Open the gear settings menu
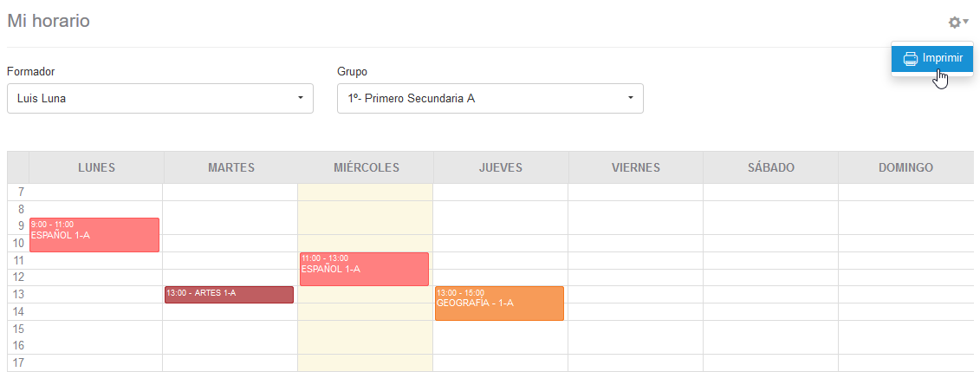 pos(957,23)
